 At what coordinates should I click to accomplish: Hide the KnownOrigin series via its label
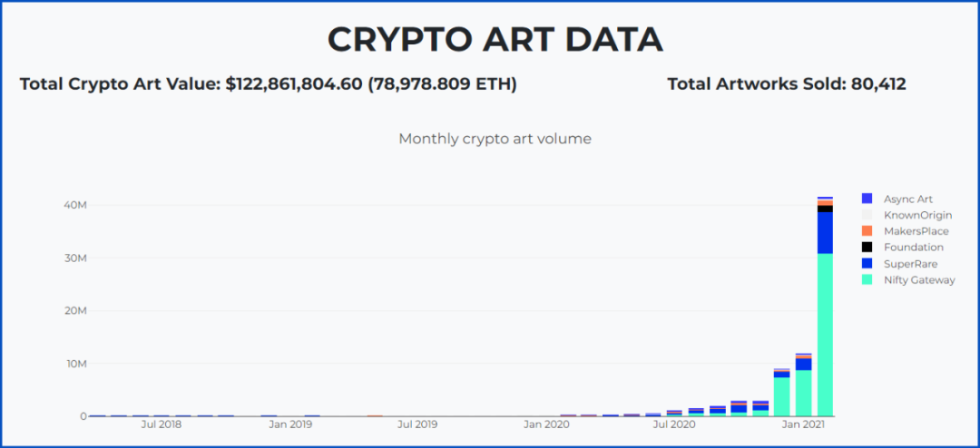click(x=916, y=215)
